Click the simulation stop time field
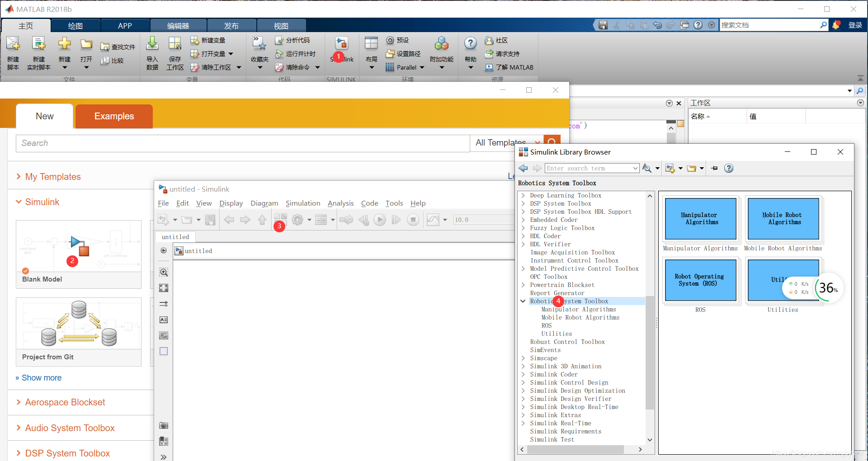 click(x=484, y=220)
